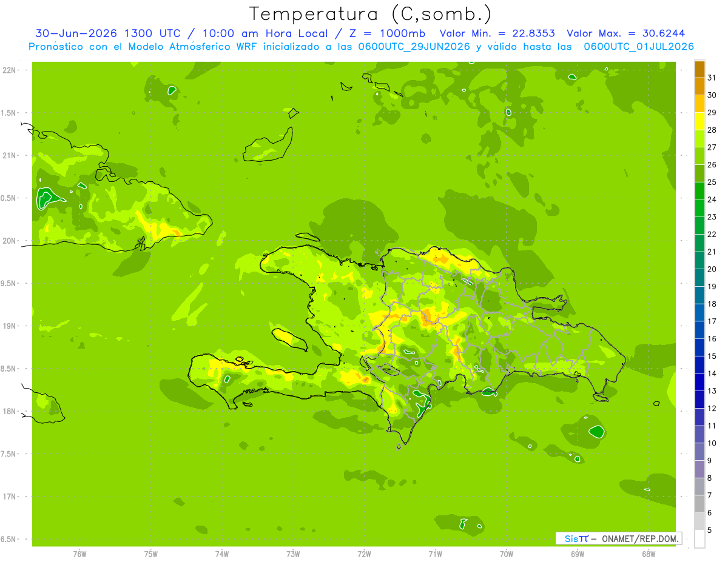Click the 'Valor Max. = 30.6244' text

(625, 33)
